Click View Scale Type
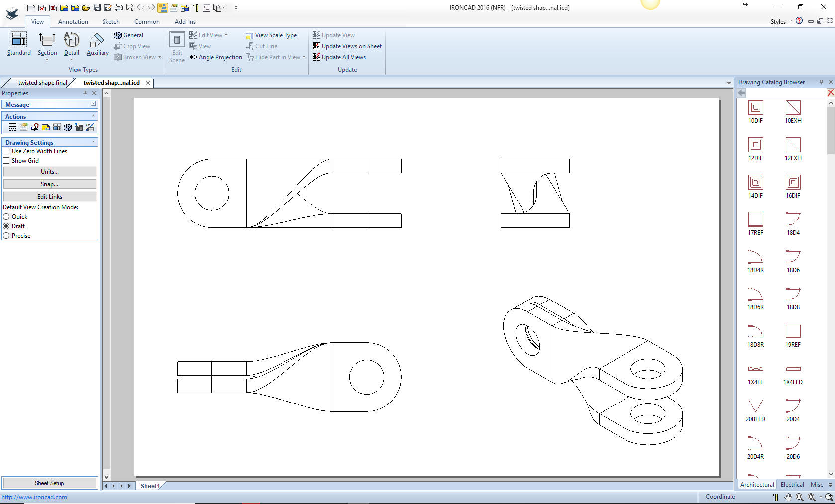The image size is (835, 504). 271,35
